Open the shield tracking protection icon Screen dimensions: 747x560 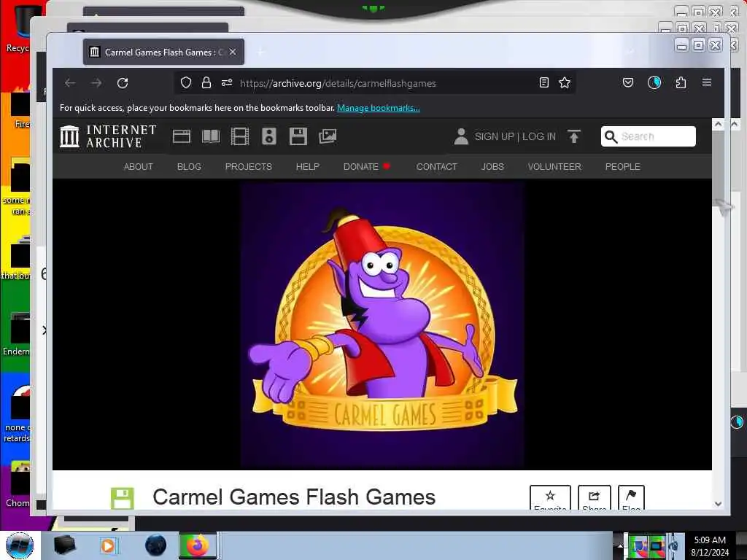click(186, 83)
